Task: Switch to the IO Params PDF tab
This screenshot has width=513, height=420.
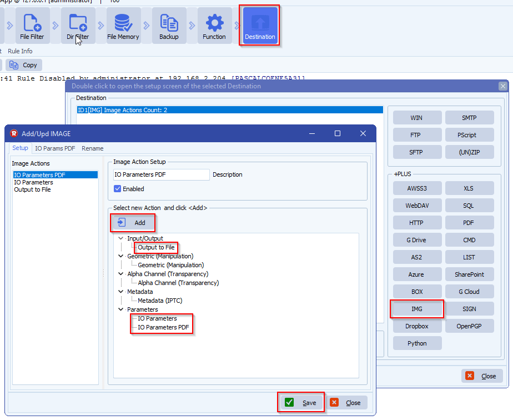Action: pos(55,148)
